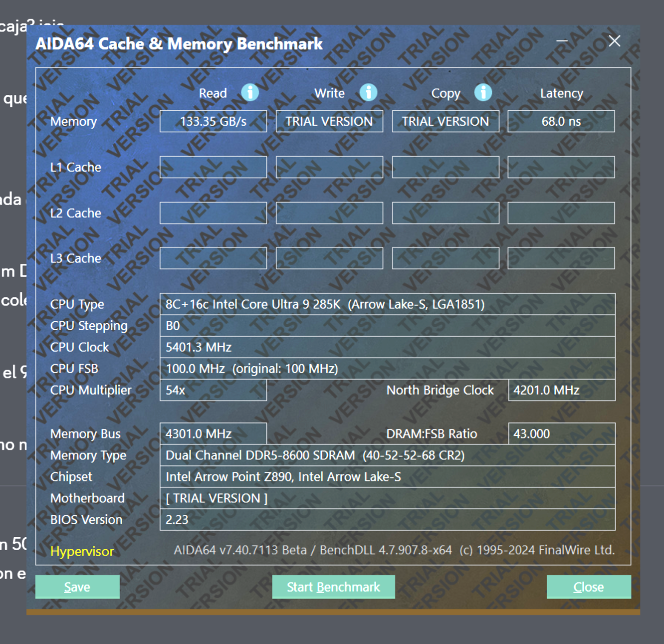This screenshot has width=664, height=644.
Task: Click the L2 Cache row label
Action: [76, 213]
